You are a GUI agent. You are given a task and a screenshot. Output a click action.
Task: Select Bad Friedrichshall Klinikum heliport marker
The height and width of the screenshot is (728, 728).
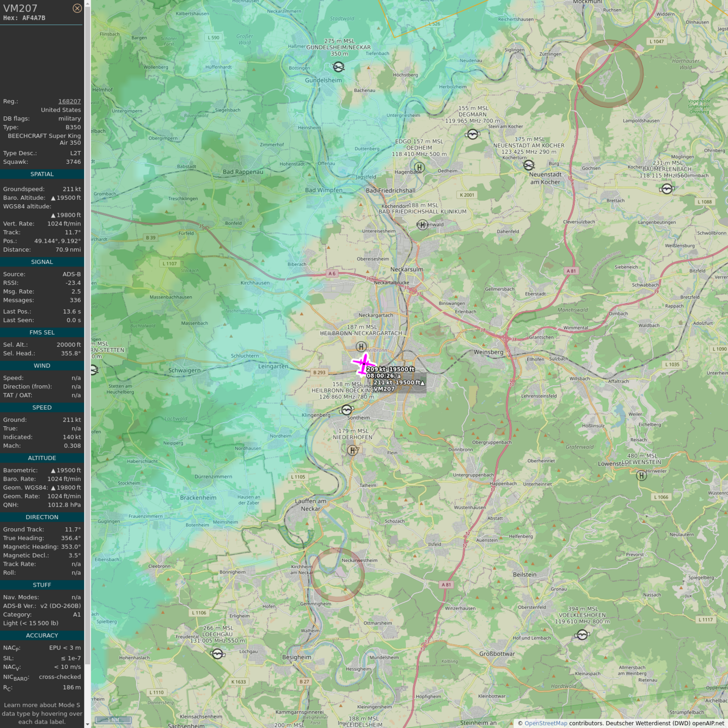[423, 224]
